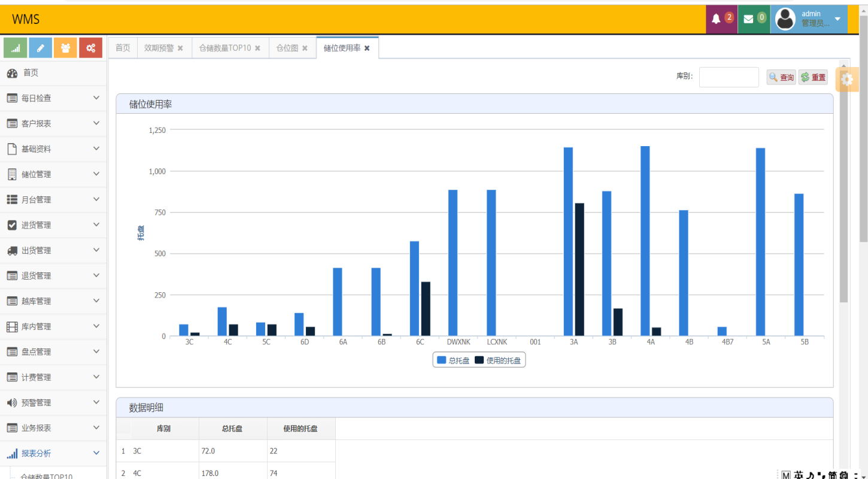
Task: Switch to the 首页 tab
Action: [123, 48]
